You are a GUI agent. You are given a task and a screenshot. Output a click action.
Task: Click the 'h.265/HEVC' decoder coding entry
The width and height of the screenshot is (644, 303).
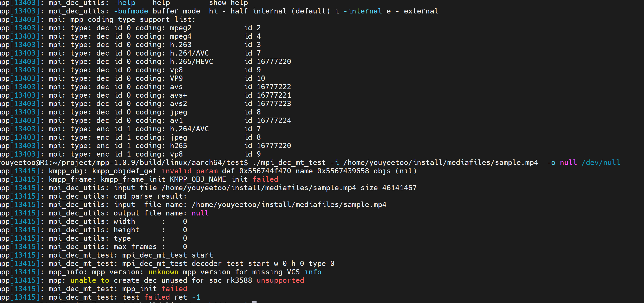click(x=192, y=62)
